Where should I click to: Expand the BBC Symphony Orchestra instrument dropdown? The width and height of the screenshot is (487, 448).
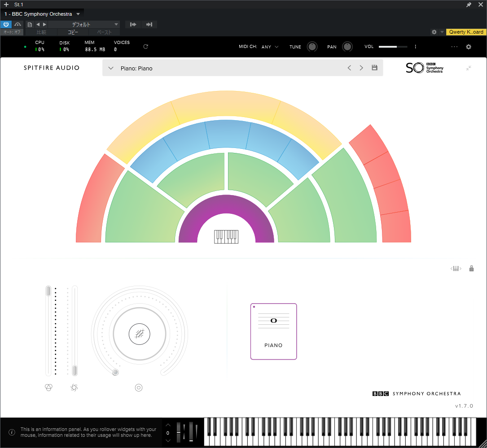click(x=78, y=14)
